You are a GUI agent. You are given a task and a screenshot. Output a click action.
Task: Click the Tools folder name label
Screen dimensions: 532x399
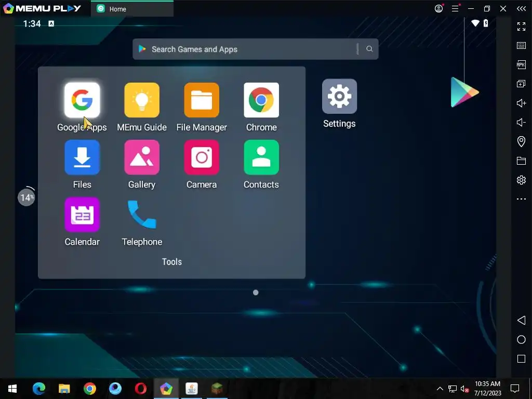(x=171, y=262)
